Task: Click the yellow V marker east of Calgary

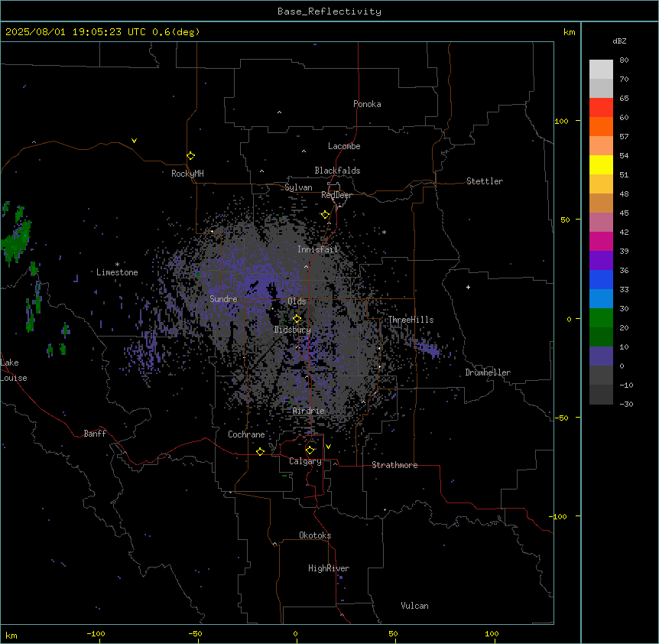Action: point(328,447)
